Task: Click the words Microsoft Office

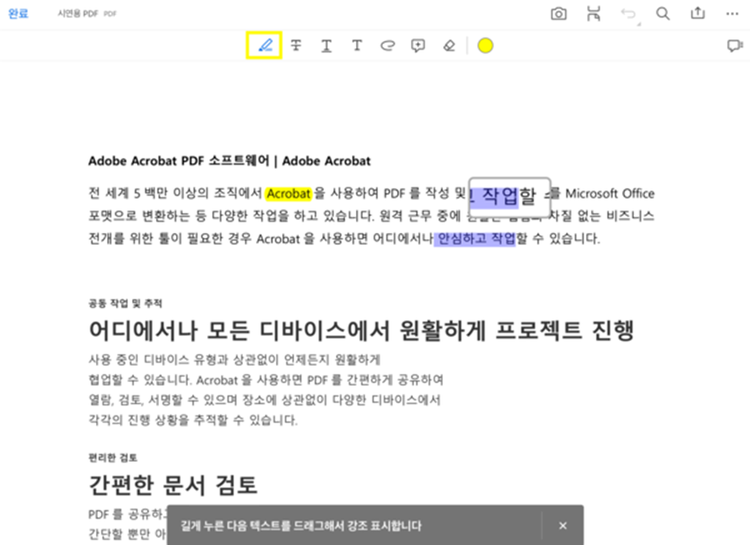Action: coord(610,193)
